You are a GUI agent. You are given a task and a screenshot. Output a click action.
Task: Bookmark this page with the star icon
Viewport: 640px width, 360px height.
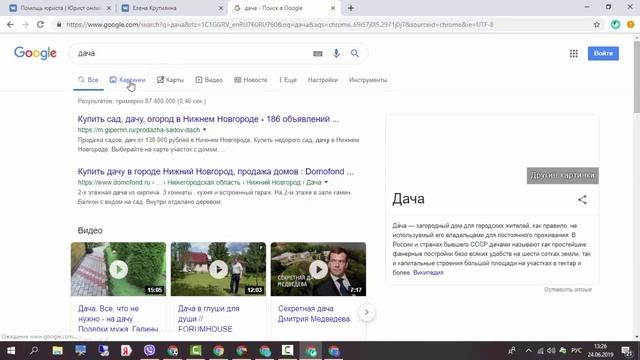coord(597,24)
